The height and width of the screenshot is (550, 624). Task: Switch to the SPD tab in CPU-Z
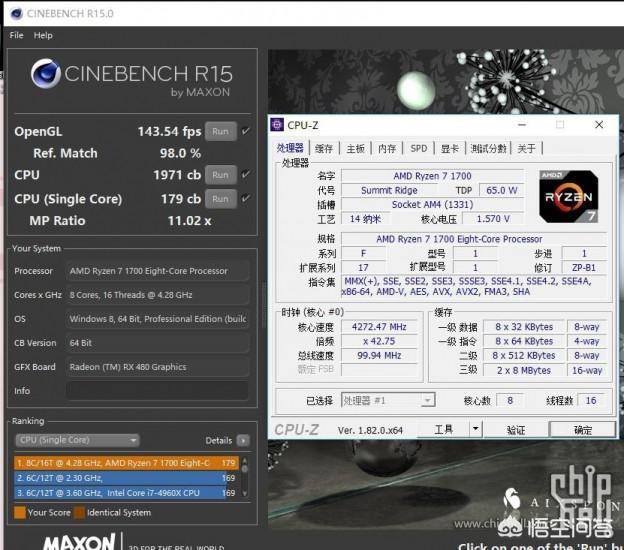(419, 148)
